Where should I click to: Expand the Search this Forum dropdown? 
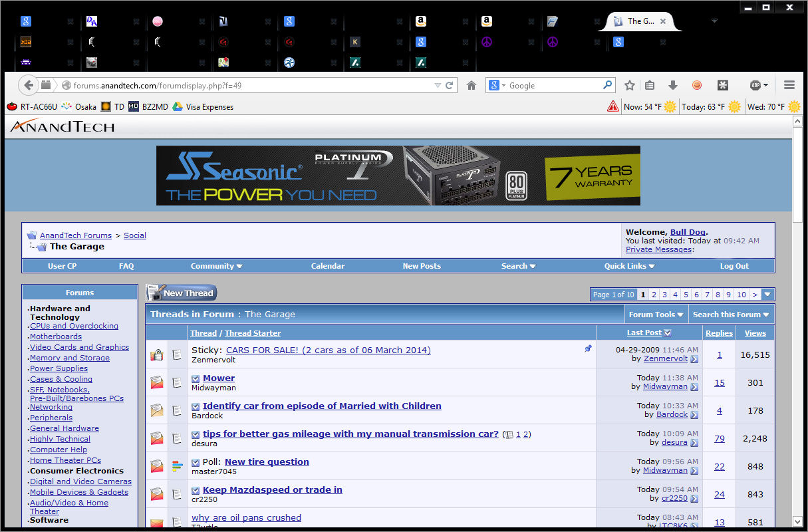(730, 315)
